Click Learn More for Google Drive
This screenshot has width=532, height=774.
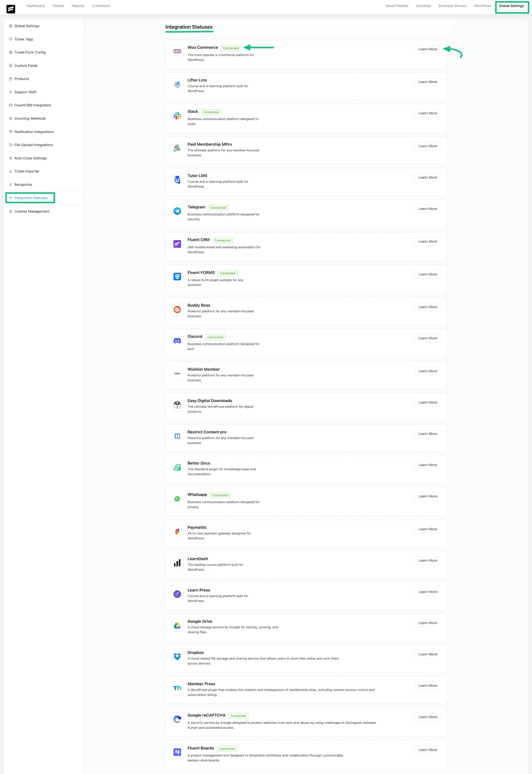coord(428,623)
